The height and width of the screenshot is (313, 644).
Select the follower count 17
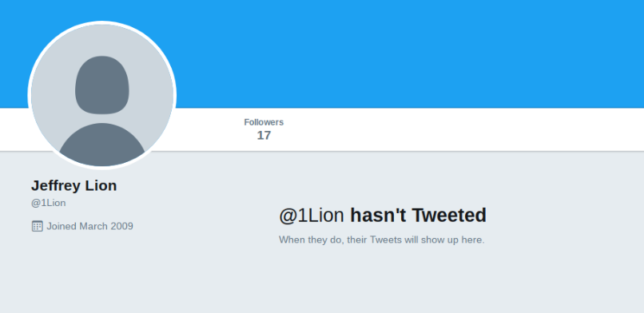(x=264, y=136)
